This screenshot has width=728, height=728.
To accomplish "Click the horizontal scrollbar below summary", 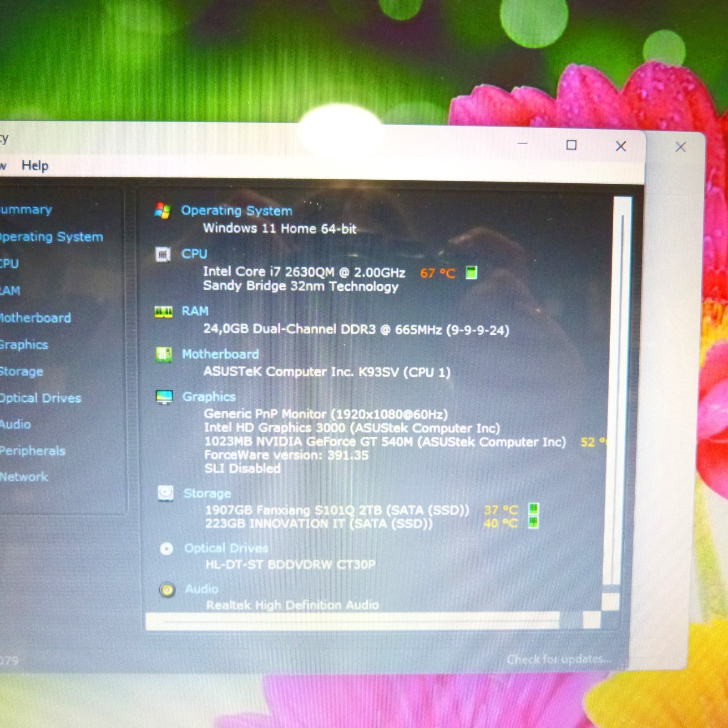I will (x=353, y=620).
